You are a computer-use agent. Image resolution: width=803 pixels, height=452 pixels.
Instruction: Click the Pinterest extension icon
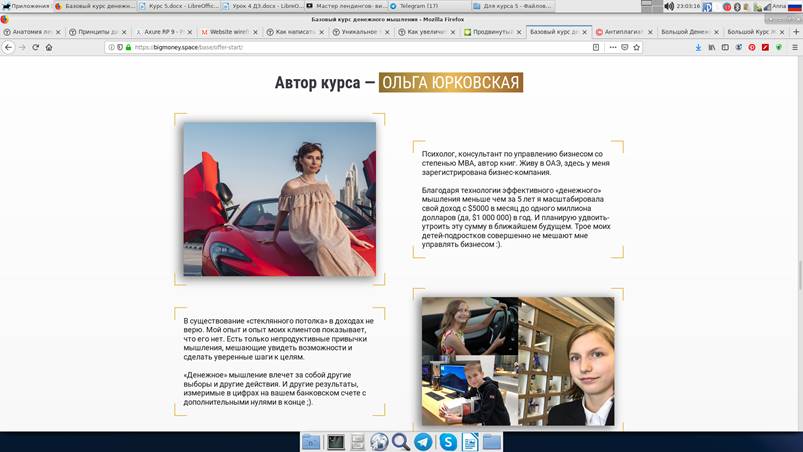(x=752, y=47)
